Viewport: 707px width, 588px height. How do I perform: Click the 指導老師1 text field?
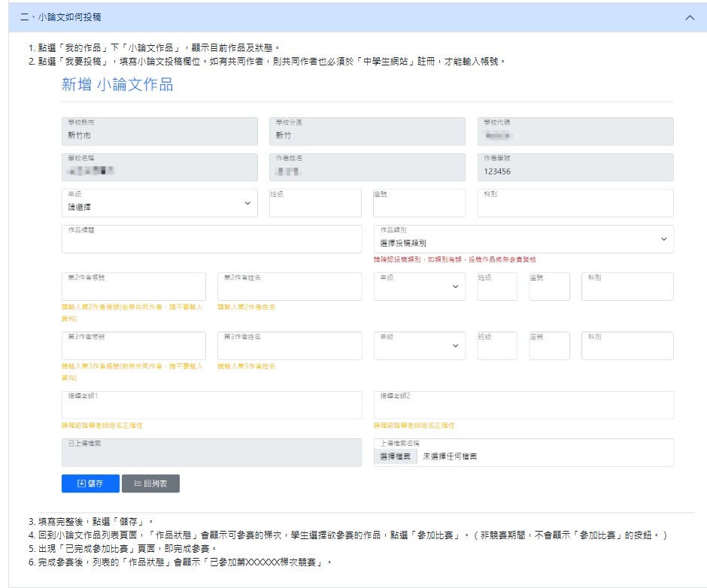(x=212, y=405)
